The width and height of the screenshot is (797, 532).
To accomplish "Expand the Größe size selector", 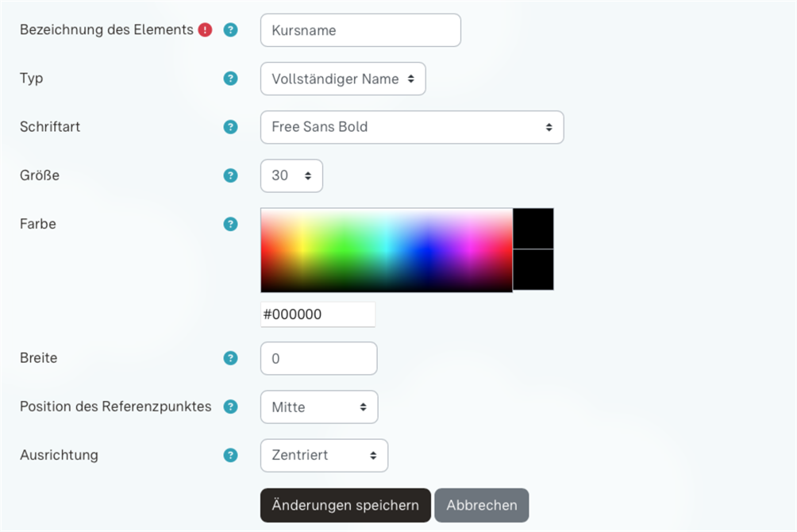I will coord(291,175).
